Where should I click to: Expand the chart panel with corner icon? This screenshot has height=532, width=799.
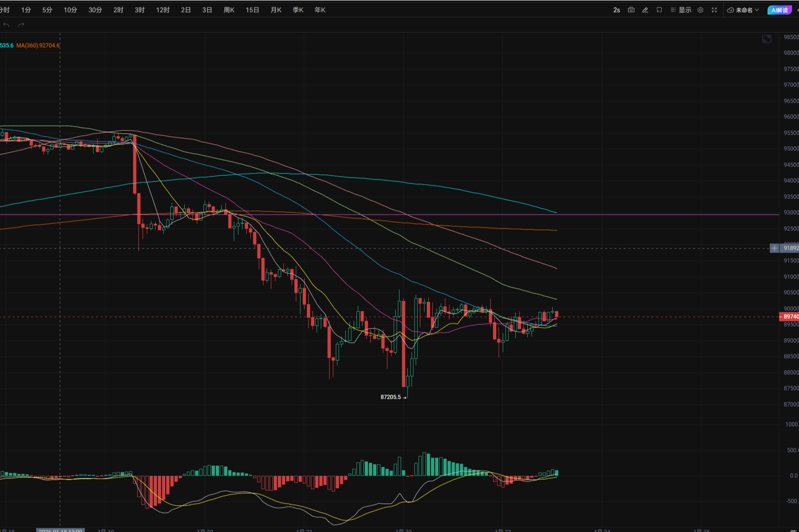767,39
